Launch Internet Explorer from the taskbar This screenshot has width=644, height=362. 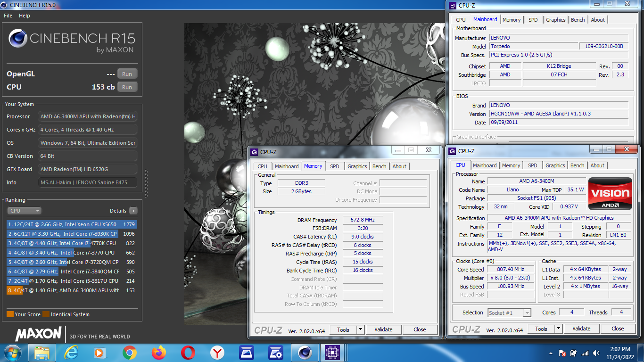pyautogui.click(x=71, y=353)
